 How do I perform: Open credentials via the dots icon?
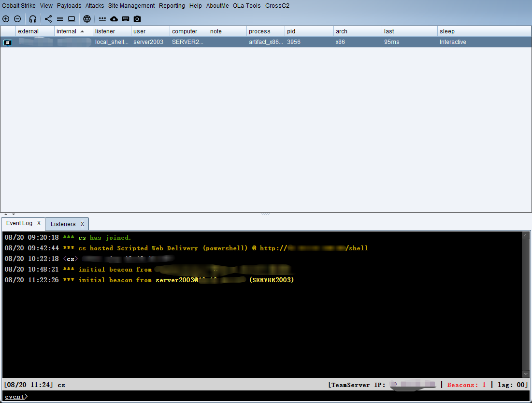tap(102, 19)
